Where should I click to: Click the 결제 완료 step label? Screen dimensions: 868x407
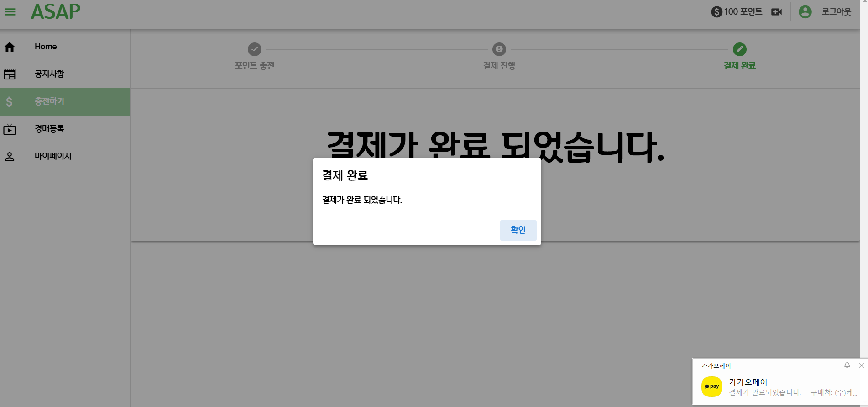pos(740,66)
